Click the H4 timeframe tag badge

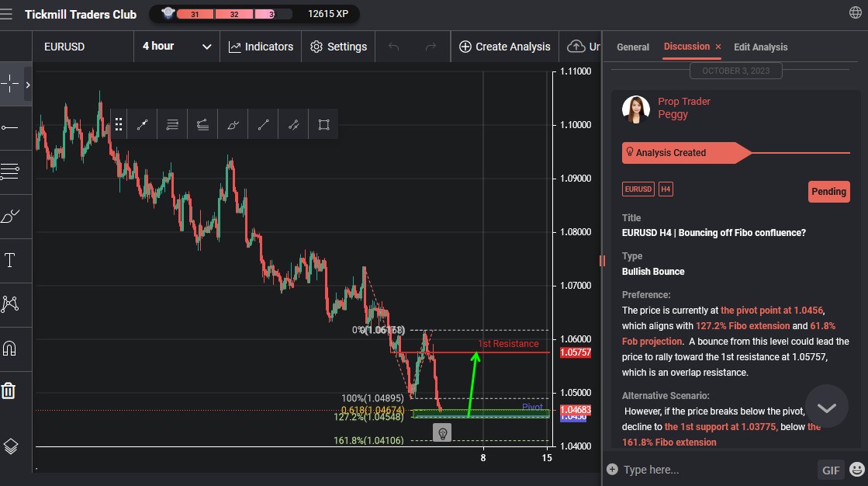[x=666, y=189]
